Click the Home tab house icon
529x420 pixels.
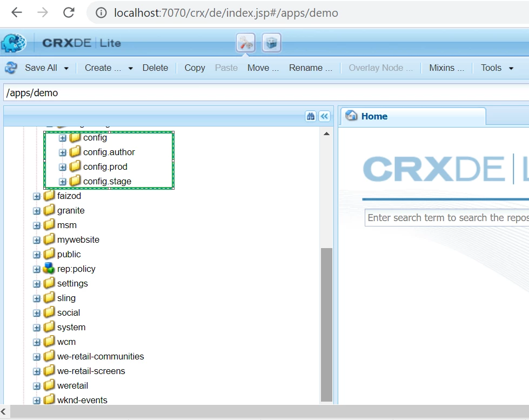351,116
